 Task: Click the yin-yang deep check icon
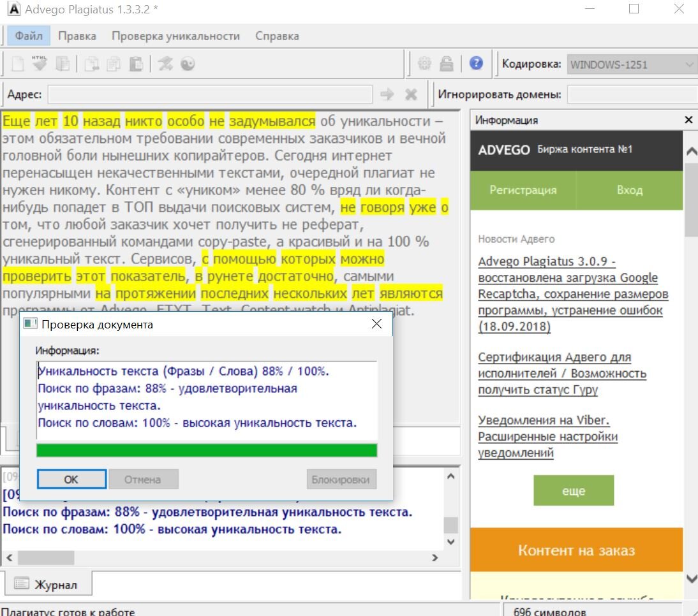pyautogui.click(x=188, y=64)
